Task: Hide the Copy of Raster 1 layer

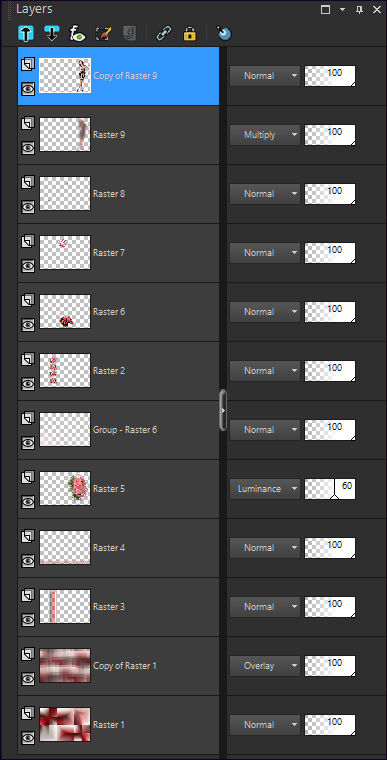Action: [x=28, y=679]
